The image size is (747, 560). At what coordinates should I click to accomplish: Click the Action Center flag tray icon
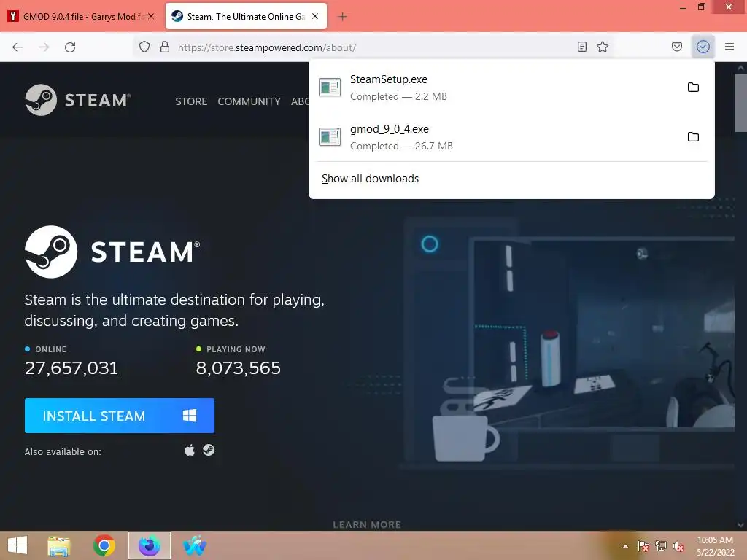[x=643, y=546]
